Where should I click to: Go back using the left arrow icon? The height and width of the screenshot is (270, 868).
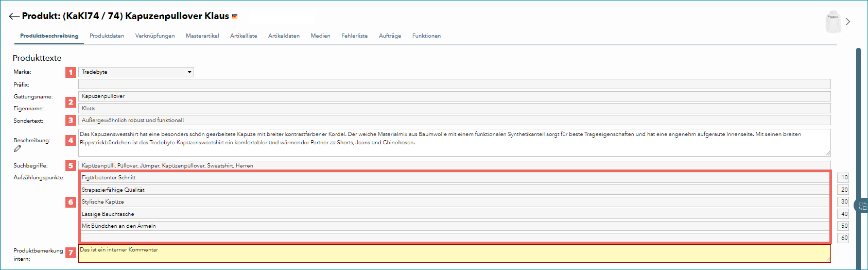14,16
